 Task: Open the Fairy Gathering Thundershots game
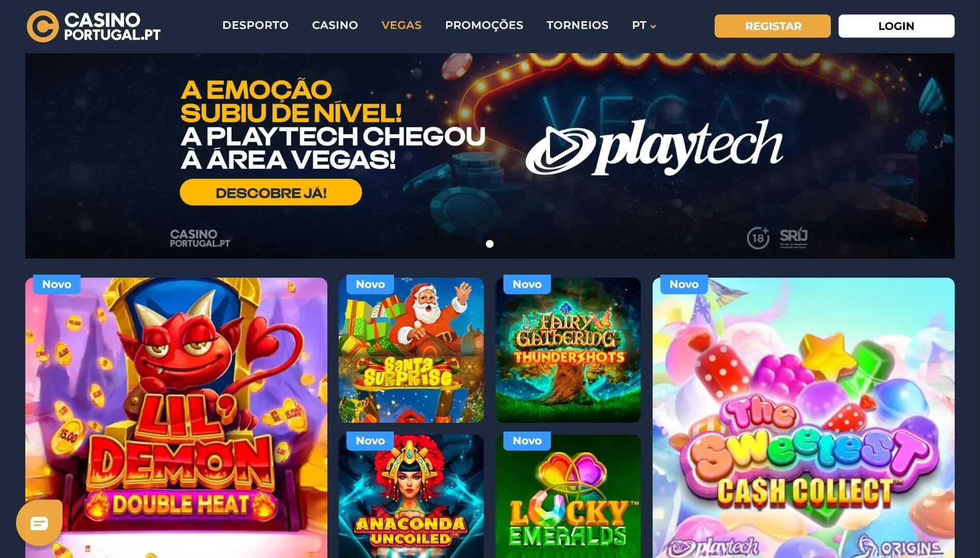(568, 350)
